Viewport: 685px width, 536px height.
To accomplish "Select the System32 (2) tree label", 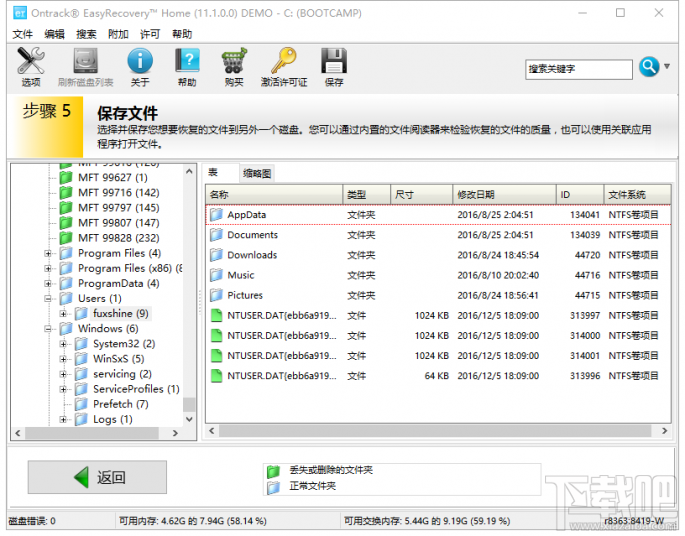I will pos(124,344).
